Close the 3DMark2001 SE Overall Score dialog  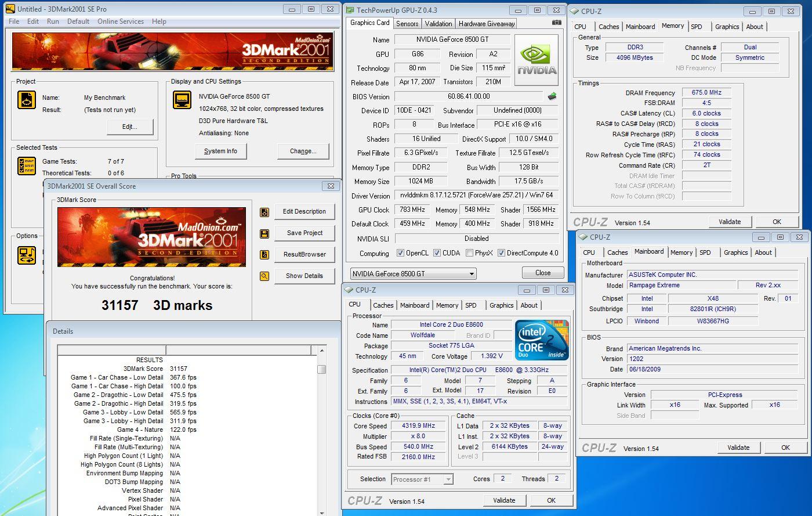click(330, 186)
